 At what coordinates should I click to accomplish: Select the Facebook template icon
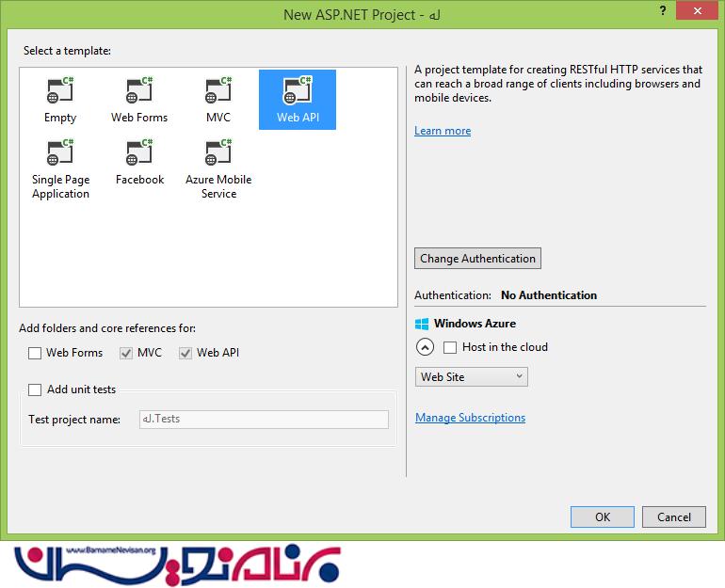coord(139,152)
